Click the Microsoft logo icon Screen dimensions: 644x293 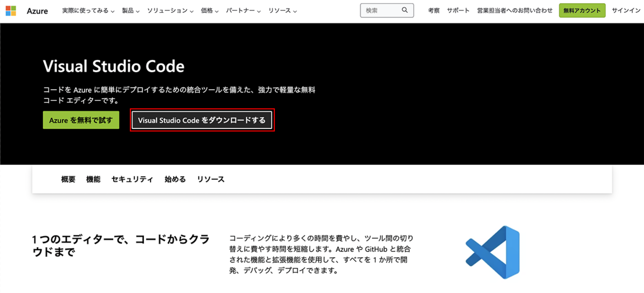pyautogui.click(x=11, y=11)
